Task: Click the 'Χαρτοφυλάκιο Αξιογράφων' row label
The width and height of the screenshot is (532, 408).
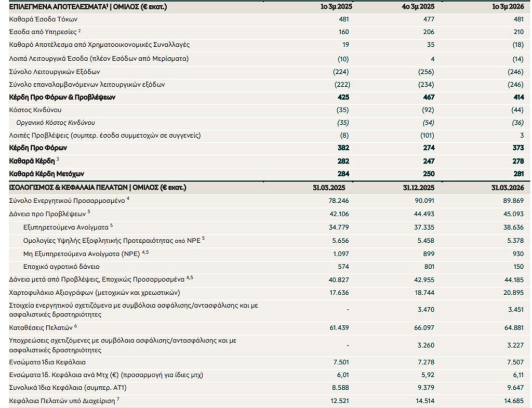Action: (95, 292)
